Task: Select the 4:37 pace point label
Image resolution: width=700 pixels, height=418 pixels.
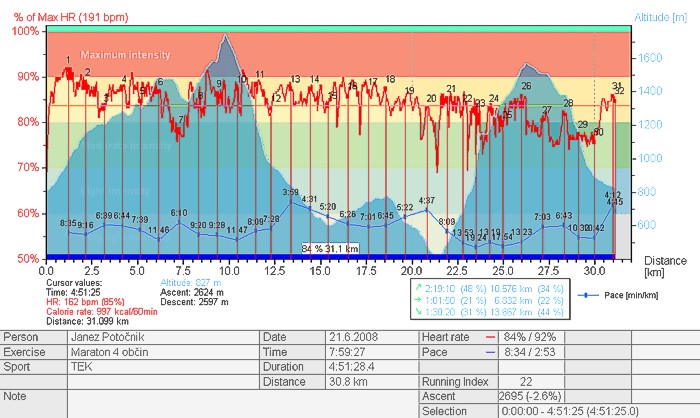Action: point(427,200)
